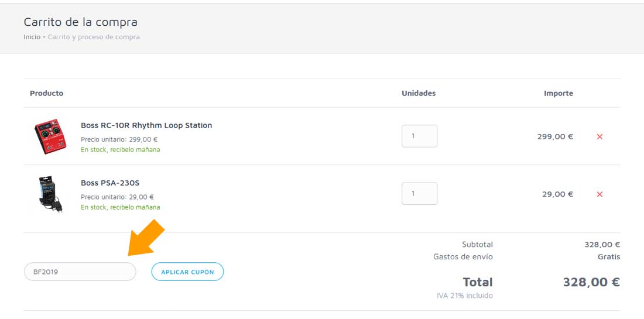Edit quantity field for Boss RC-10R
This screenshot has width=644, height=319.
tap(419, 136)
